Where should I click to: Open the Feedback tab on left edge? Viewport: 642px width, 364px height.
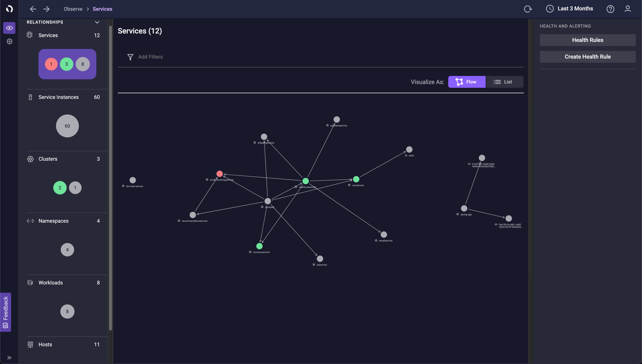[x=6, y=312]
